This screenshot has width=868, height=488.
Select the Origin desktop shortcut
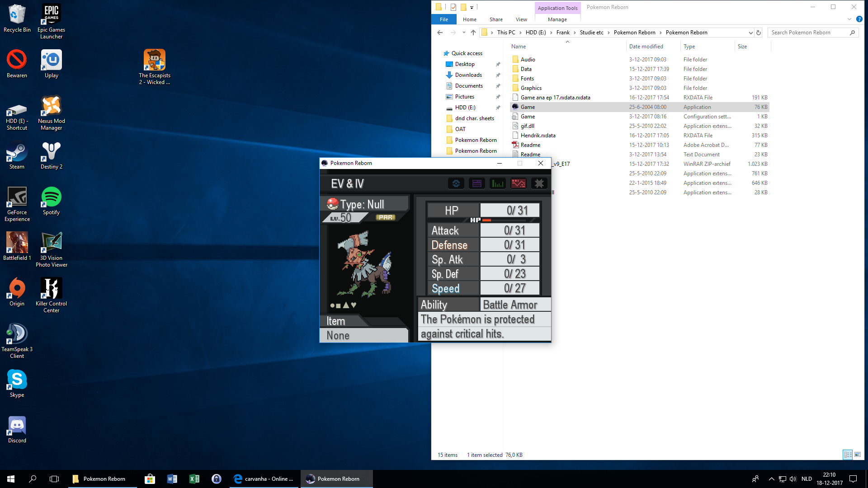(x=17, y=292)
